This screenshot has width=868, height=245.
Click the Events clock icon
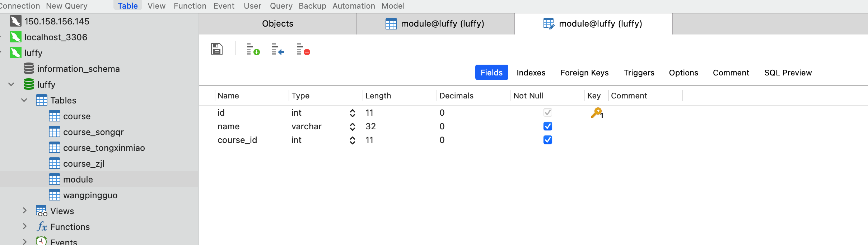(42, 241)
